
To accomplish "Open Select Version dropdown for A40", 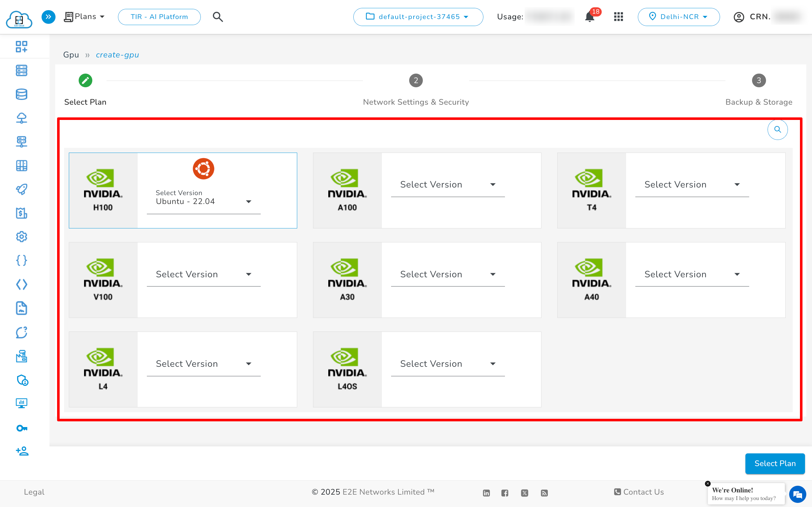I will (692, 274).
